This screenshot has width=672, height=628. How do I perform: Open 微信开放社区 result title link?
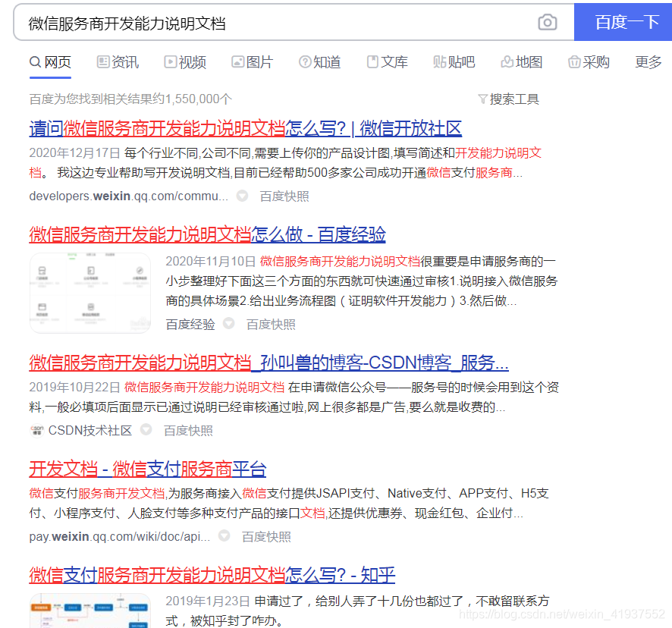[x=246, y=129]
